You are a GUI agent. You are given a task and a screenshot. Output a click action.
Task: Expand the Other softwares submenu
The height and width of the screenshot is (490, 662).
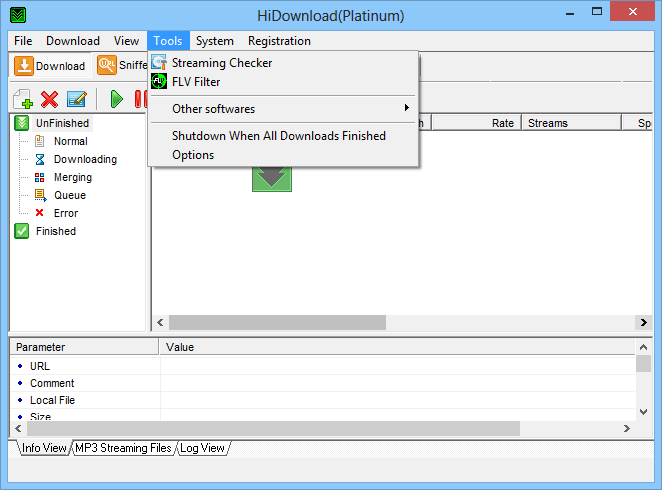[x=283, y=108]
